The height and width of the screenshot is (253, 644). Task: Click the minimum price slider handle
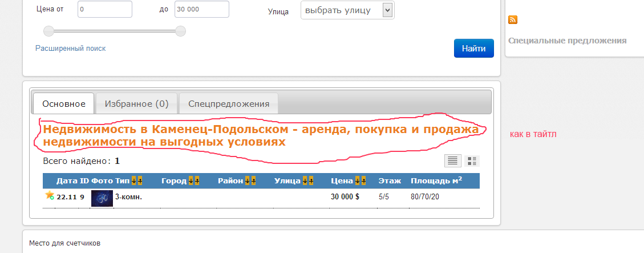coord(49,31)
